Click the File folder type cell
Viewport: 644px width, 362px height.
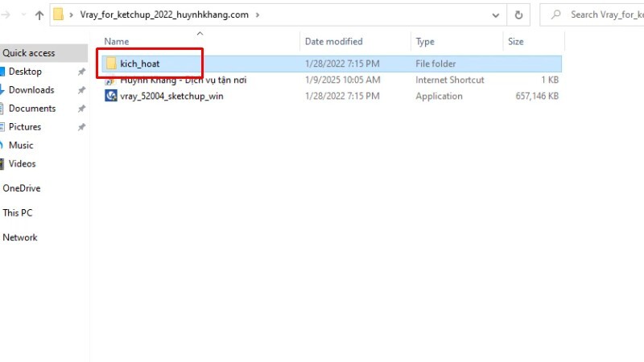tap(436, 64)
